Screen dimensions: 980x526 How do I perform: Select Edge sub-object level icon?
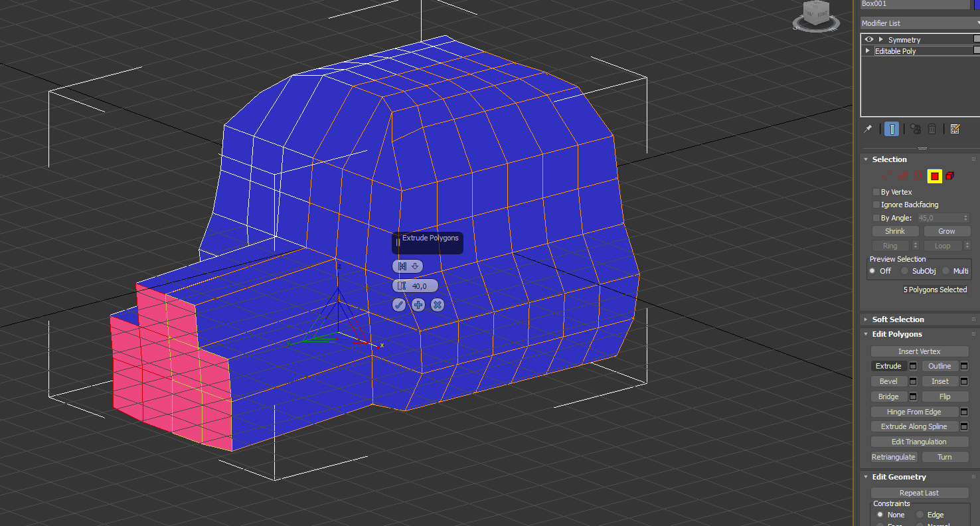[902, 176]
